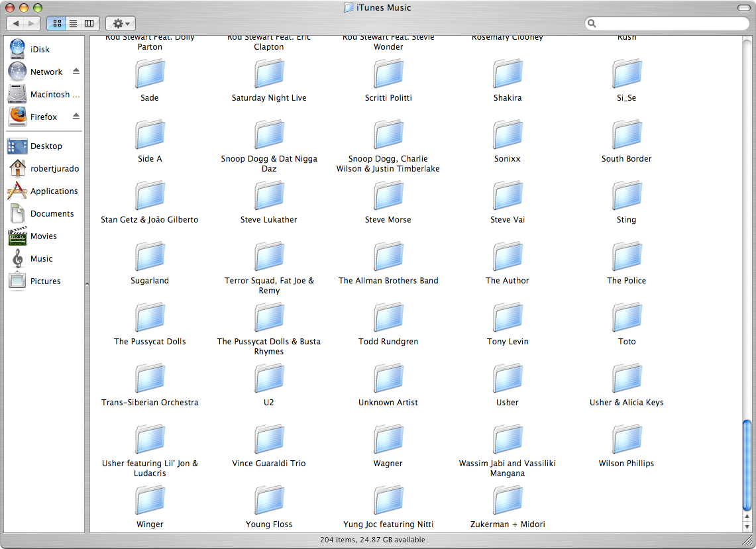Select the Scritti Politti folder
The width and height of the screenshot is (756, 549).
click(x=388, y=74)
